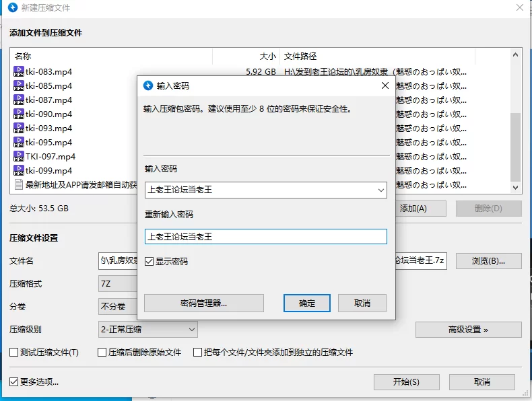Screen dimensions: 532x401
Task: Tick the 压缩后删除原始文件 checkbox
Action: 102,353
